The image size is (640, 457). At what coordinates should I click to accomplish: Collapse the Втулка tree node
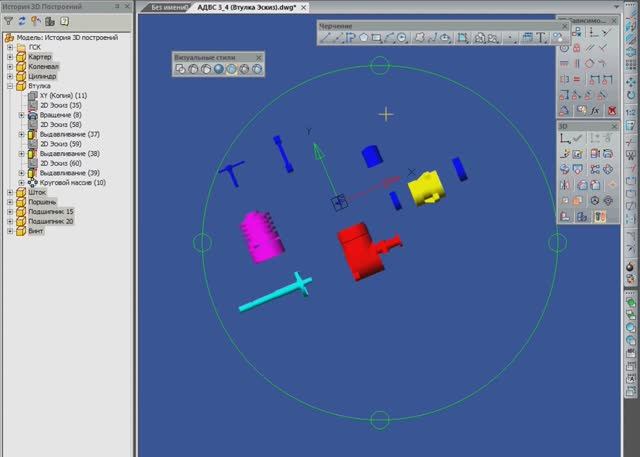[x=10, y=86]
